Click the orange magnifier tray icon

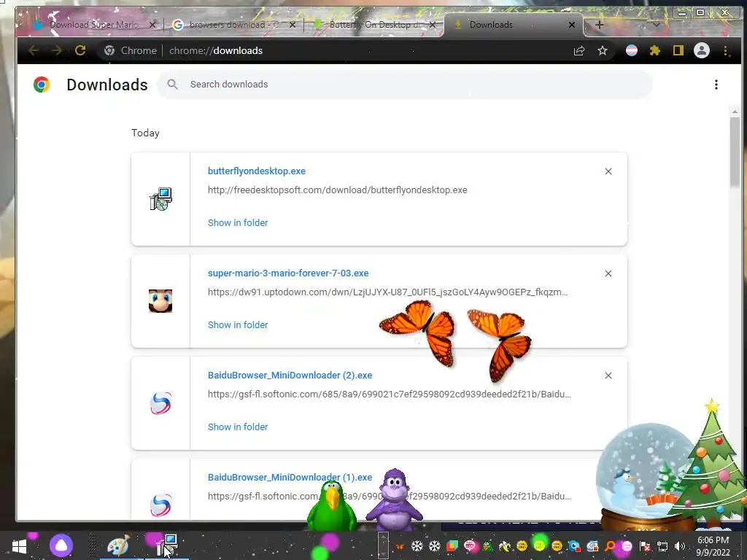tap(610, 546)
